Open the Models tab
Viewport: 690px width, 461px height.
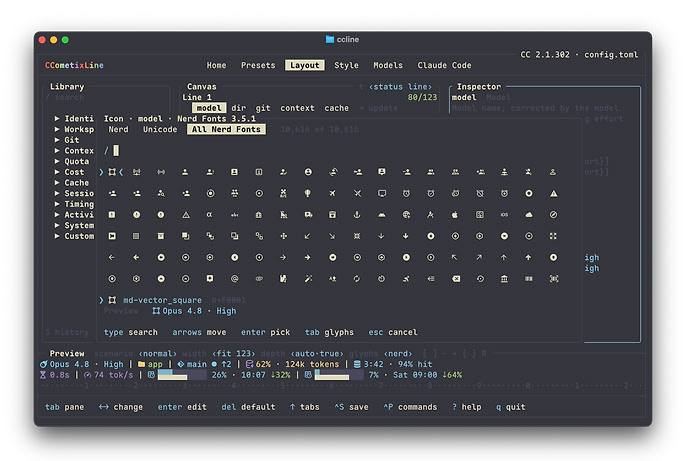388,65
